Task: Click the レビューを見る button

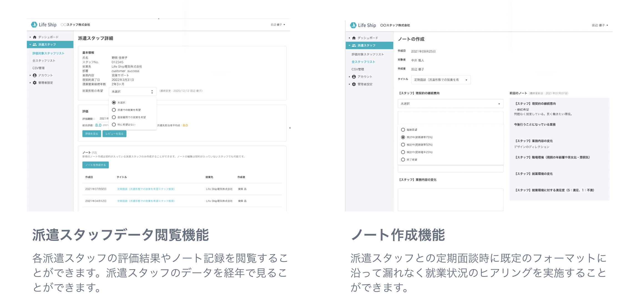Action: [114, 134]
